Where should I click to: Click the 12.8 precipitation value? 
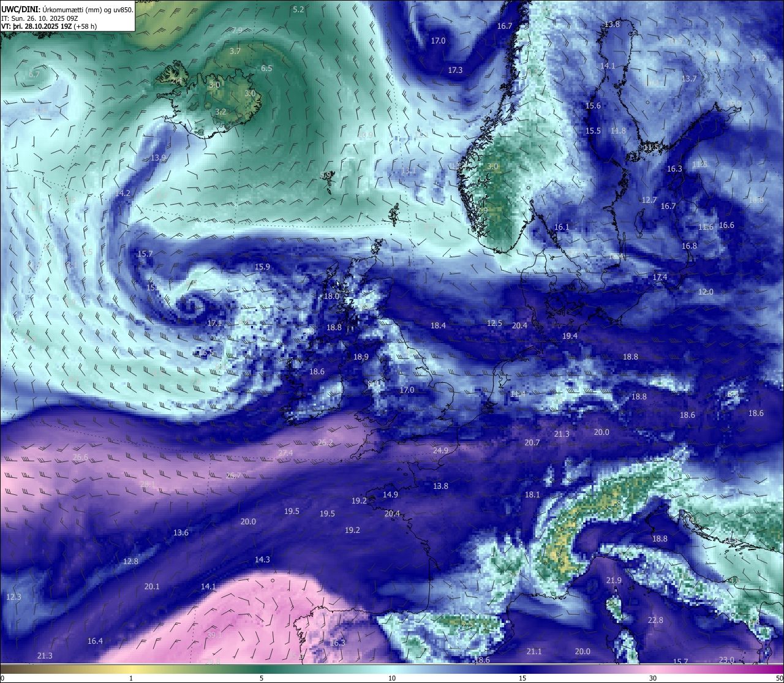pyautogui.click(x=130, y=562)
